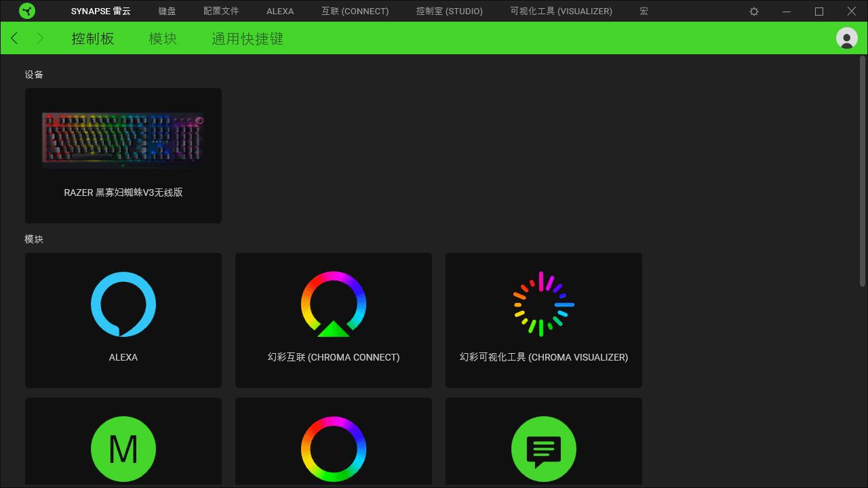Click 幻彩互联 (CHROMA CONNECT) label
Image resolution: width=868 pixels, height=488 pixels.
[334, 357]
